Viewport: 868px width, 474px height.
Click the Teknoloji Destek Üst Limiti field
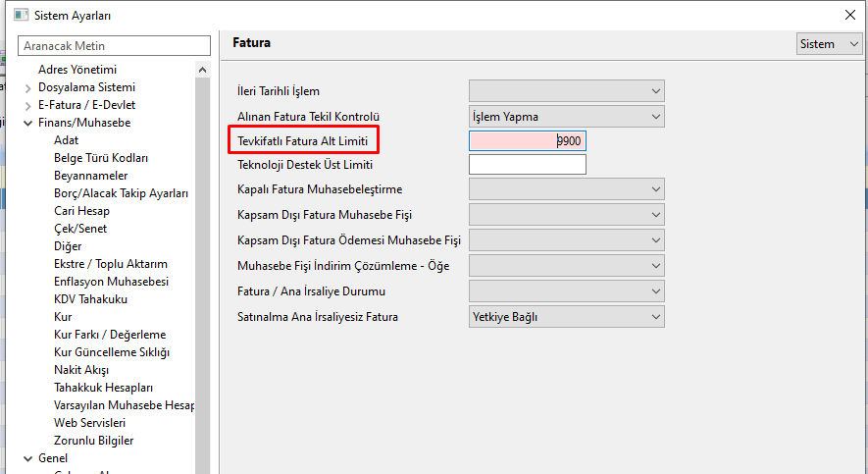click(x=527, y=165)
